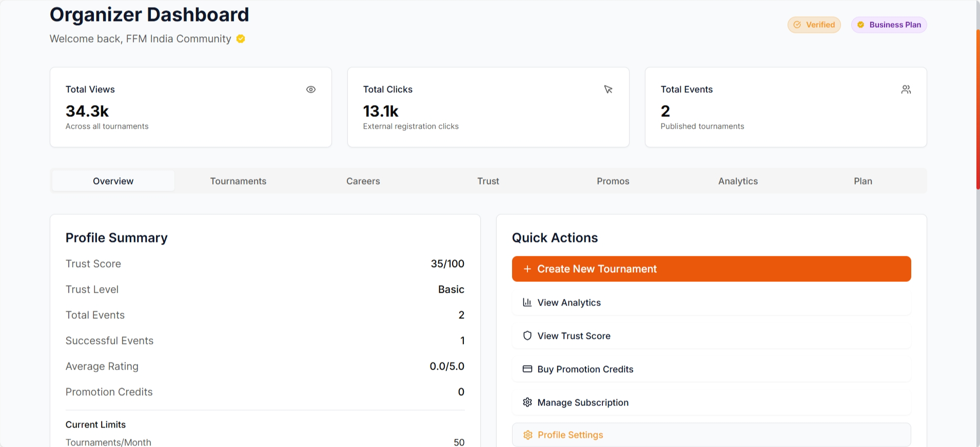Click the Published tournaments caption
980x447 pixels.
tap(702, 126)
